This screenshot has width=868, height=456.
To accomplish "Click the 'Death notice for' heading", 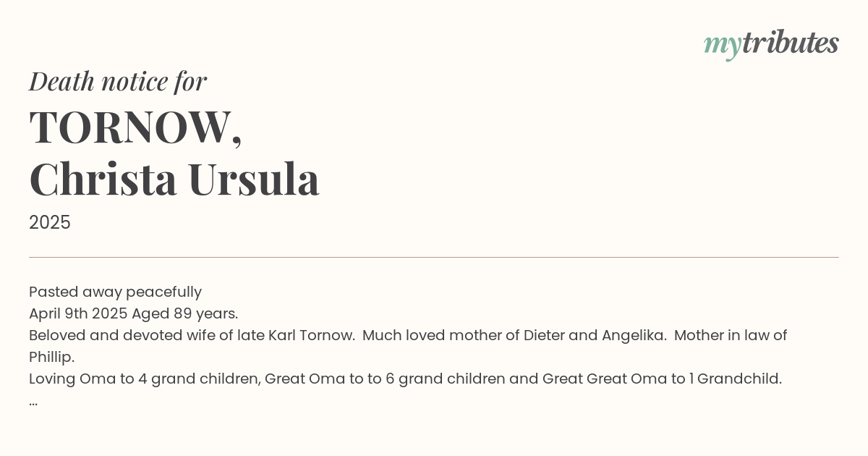I will point(118,82).
